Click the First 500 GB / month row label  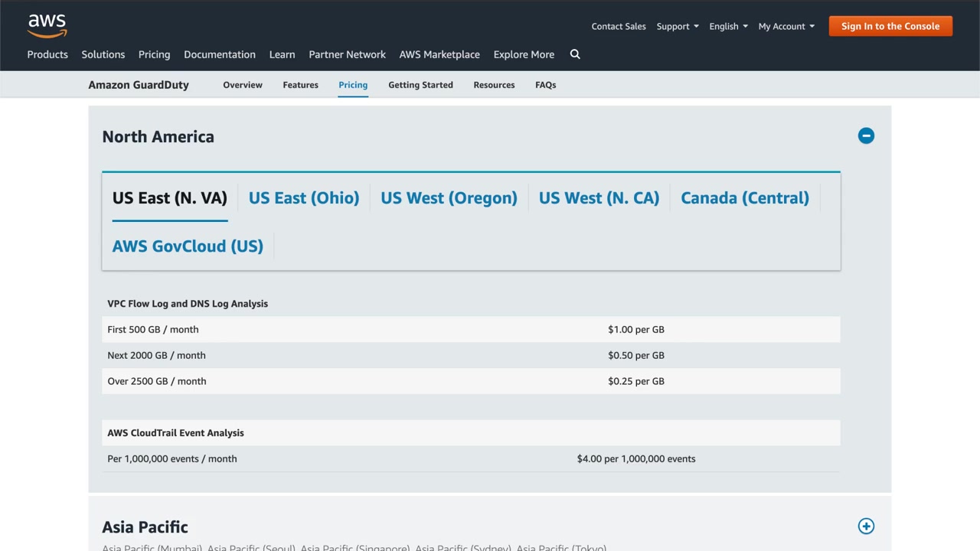(153, 330)
